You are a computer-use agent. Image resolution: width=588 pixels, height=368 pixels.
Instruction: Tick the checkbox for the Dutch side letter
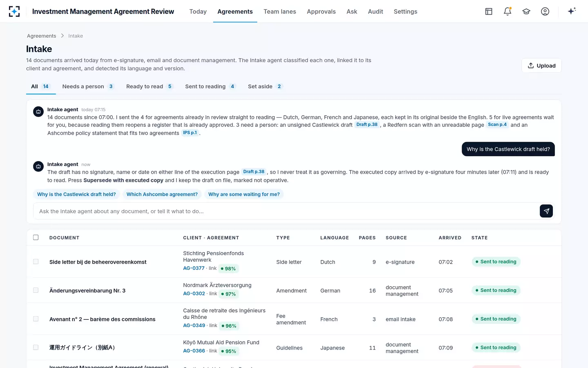click(36, 262)
